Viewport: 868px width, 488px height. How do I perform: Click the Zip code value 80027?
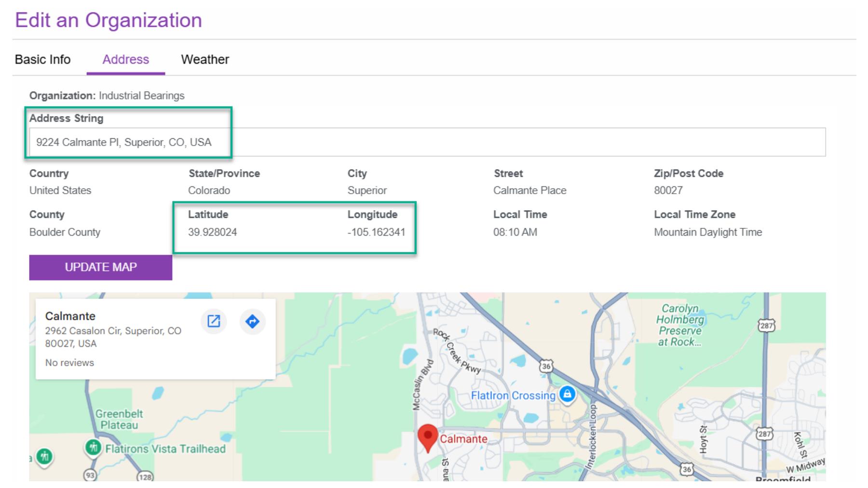pos(668,190)
